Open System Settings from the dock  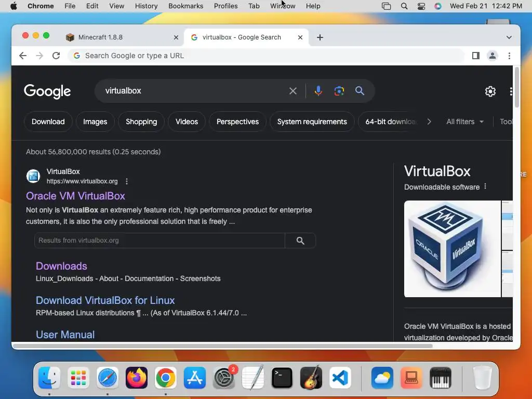224,378
